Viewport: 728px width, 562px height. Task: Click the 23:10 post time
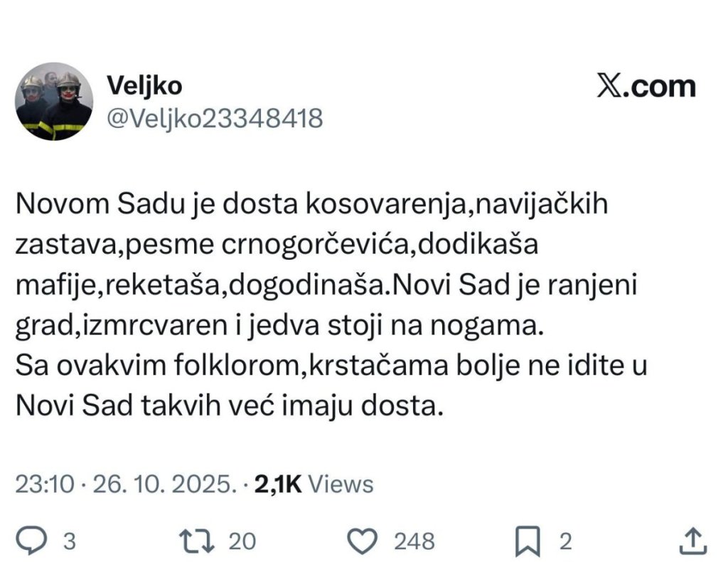click(x=44, y=484)
